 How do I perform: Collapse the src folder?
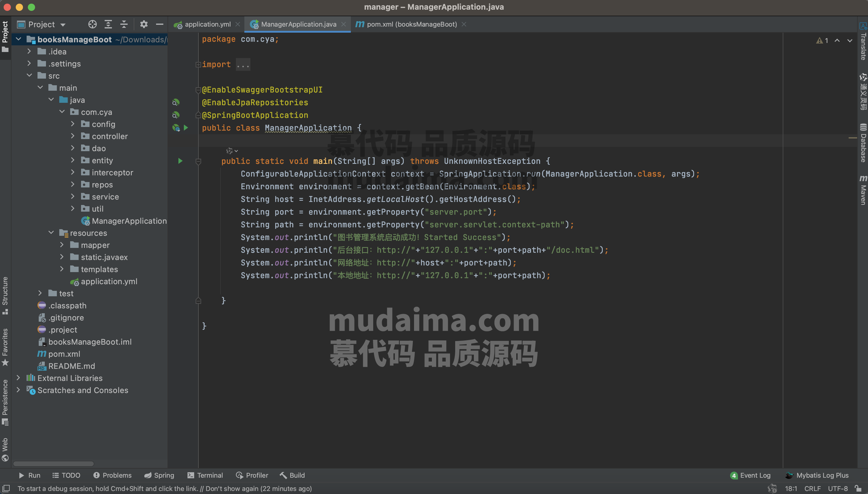[x=29, y=76]
